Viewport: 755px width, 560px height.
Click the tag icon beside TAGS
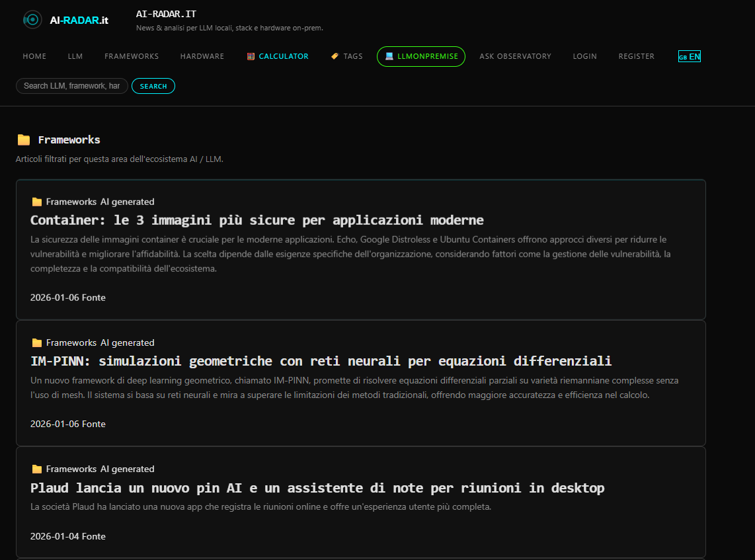pyautogui.click(x=335, y=56)
